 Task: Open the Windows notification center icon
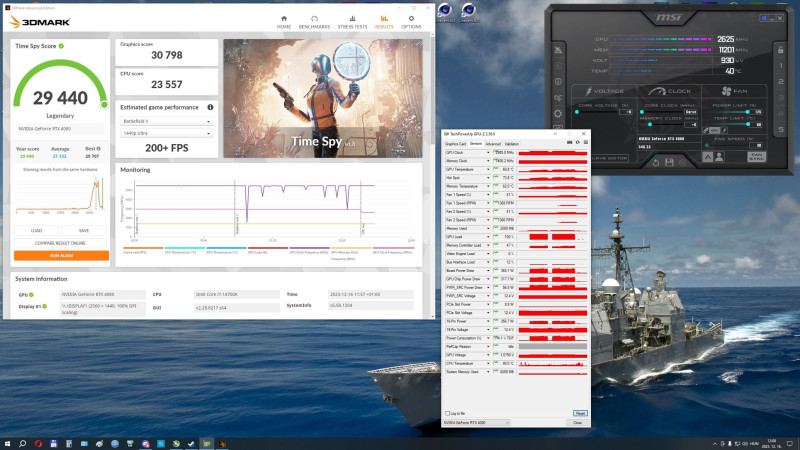790,444
